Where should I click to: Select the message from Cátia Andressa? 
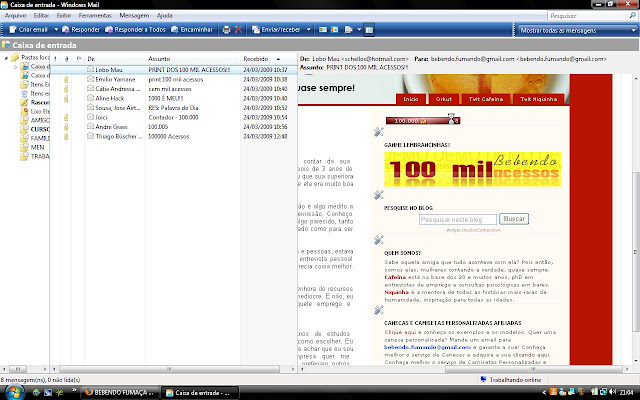(174, 89)
